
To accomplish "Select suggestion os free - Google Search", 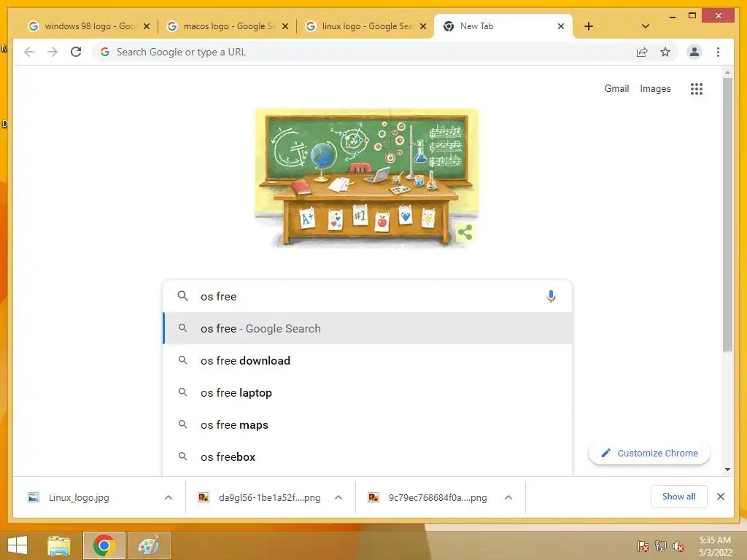I will 368,329.
